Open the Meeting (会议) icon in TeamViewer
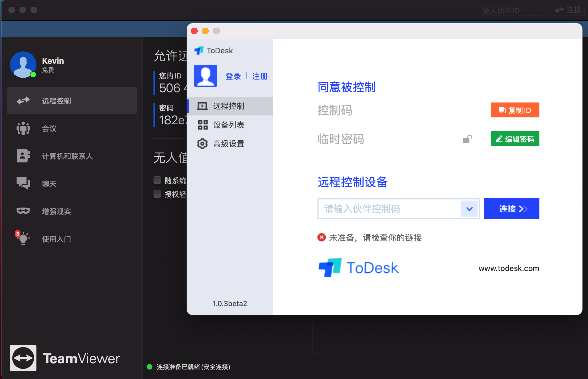This screenshot has width=588, height=379. 23,128
